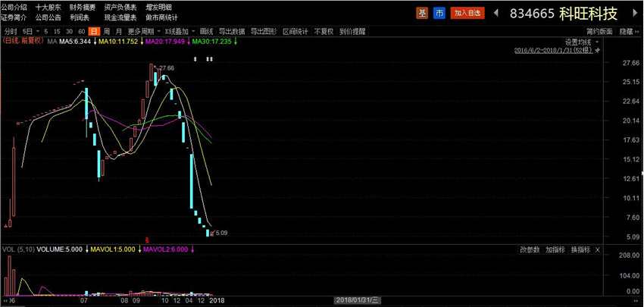Screen dimensions: 644x307
Task: Open 利润表 income statement
Action: (x=80, y=17)
